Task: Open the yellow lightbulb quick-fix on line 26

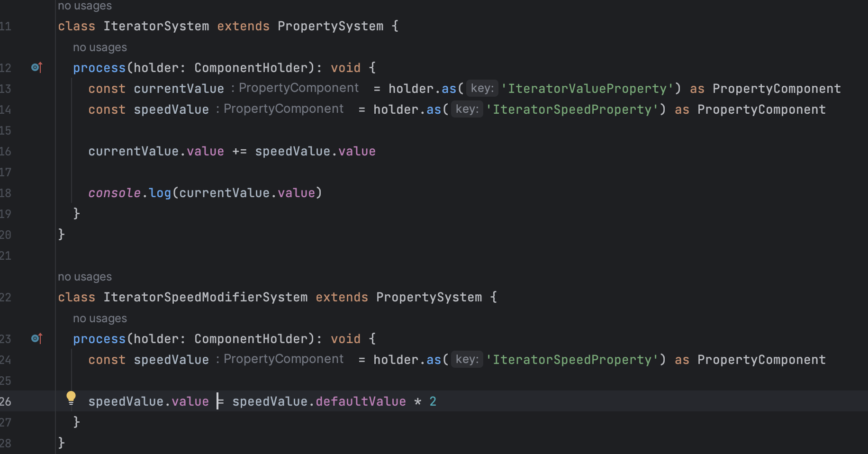Action: pos(71,398)
